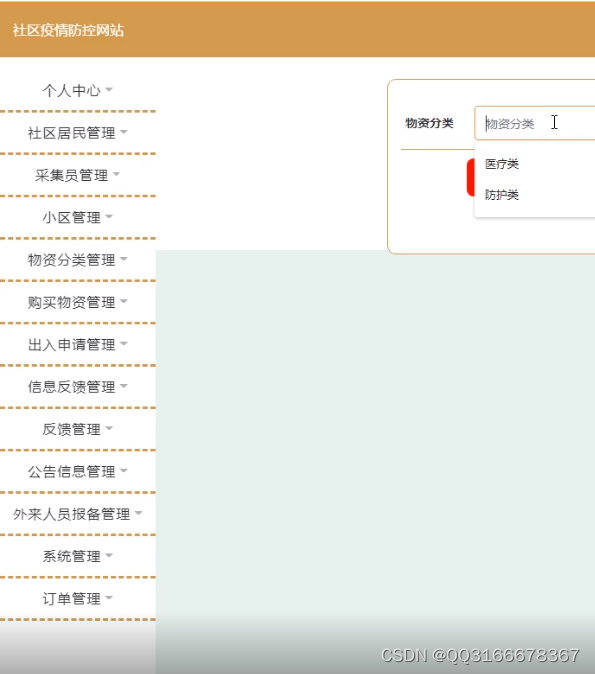This screenshot has width=595, height=674.
Task: Expand arrow beside 物资分类管理
Action: pyautogui.click(x=124, y=259)
